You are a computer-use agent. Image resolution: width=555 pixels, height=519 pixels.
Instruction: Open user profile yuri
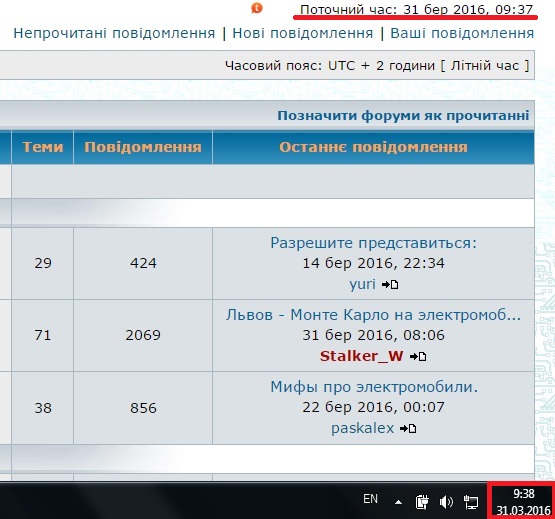(x=362, y=284)
